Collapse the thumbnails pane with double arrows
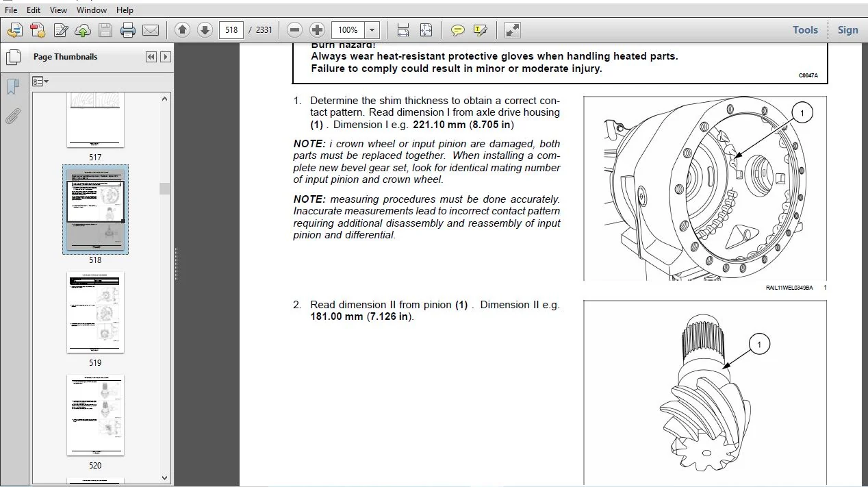This screenshot has height=487, width=868. 151,57
